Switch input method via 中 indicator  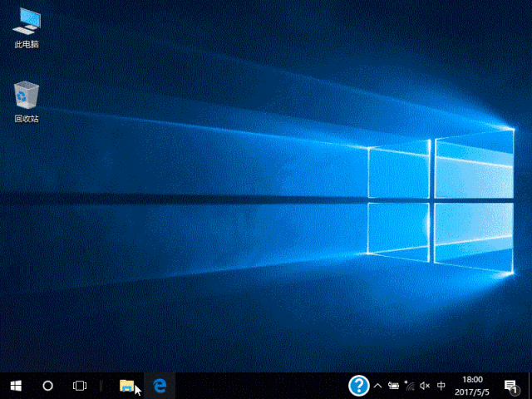coord(441,386)
